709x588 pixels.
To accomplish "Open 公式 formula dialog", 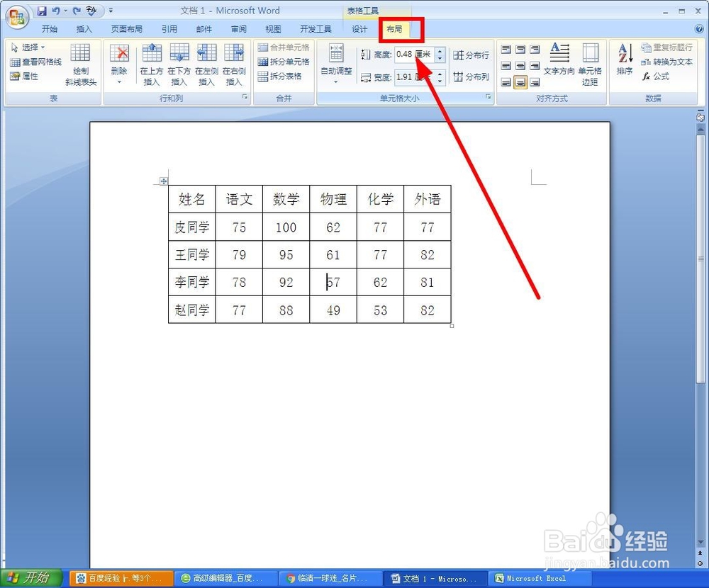I will [656, 77].
